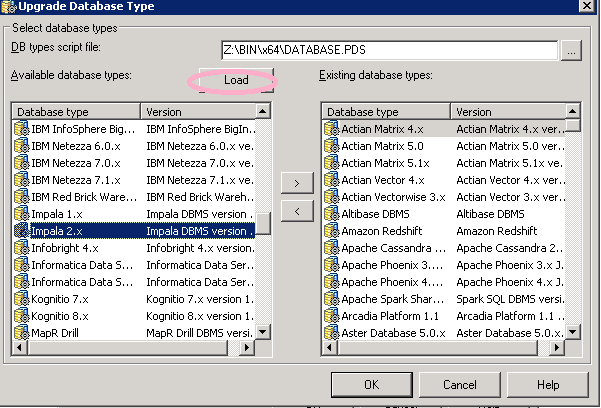Open Help for this dialog
This screenshot has height=408, width=601.
pos(548,385)
